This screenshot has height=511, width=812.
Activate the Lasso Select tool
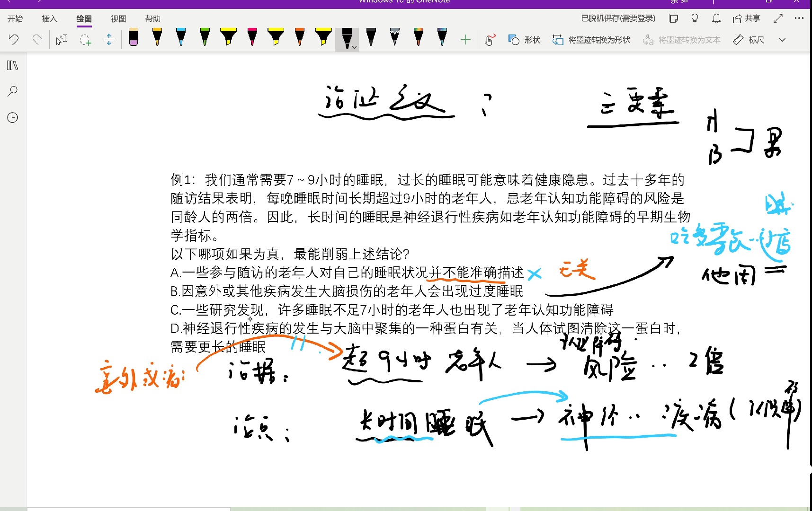85,40
